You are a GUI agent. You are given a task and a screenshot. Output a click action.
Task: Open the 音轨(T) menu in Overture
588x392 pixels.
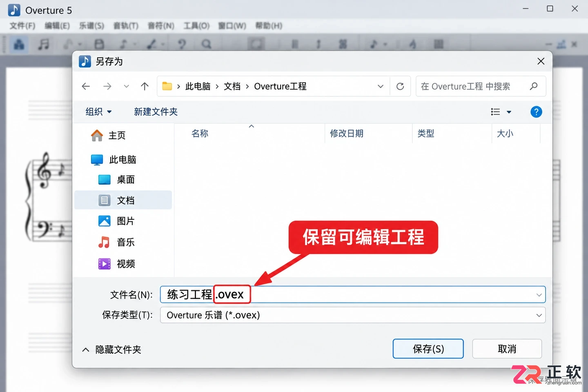(126, 26)
